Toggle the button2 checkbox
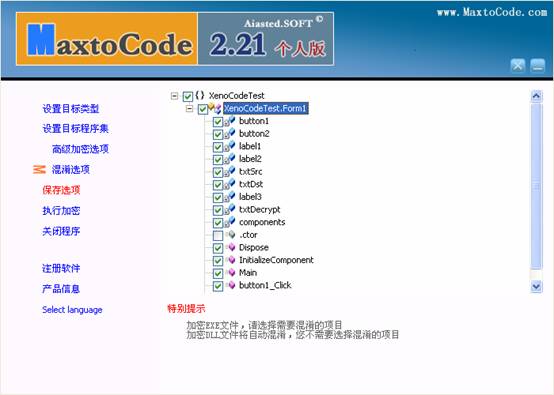 pyautogui.click(x=218, y=134)
